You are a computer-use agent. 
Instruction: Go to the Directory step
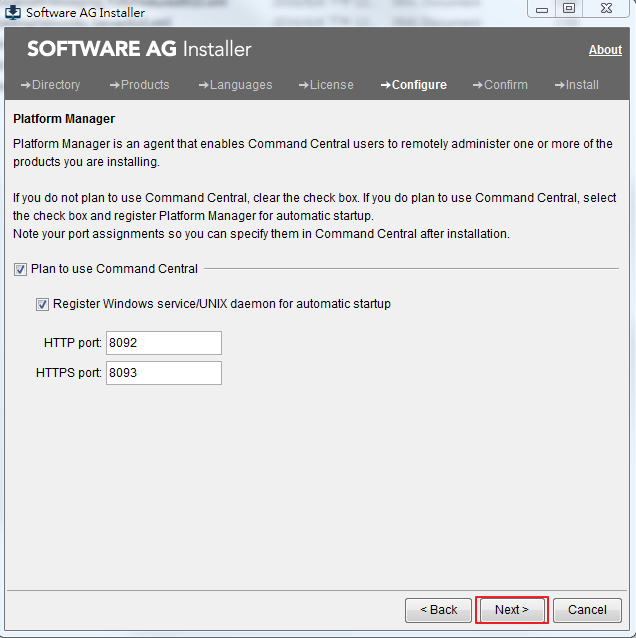pyautogui.click(x=50, y=85)
